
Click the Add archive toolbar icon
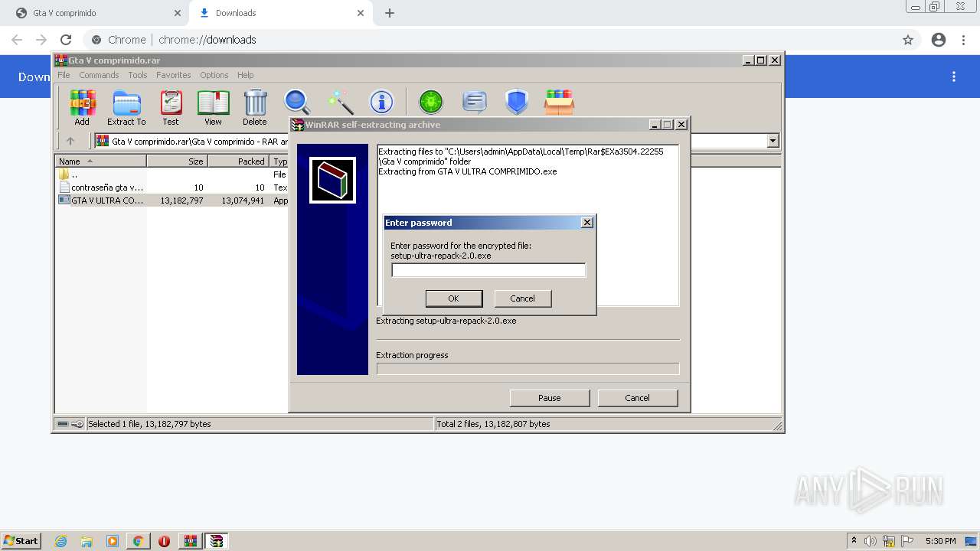point(82,107)
